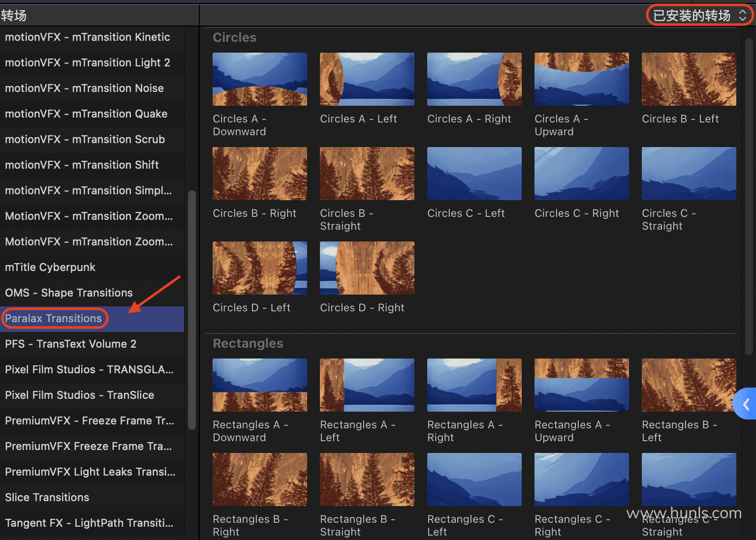The image size is (756, 540).
Task: Click the transitions browser scrollbar
Action: (749, 197)
